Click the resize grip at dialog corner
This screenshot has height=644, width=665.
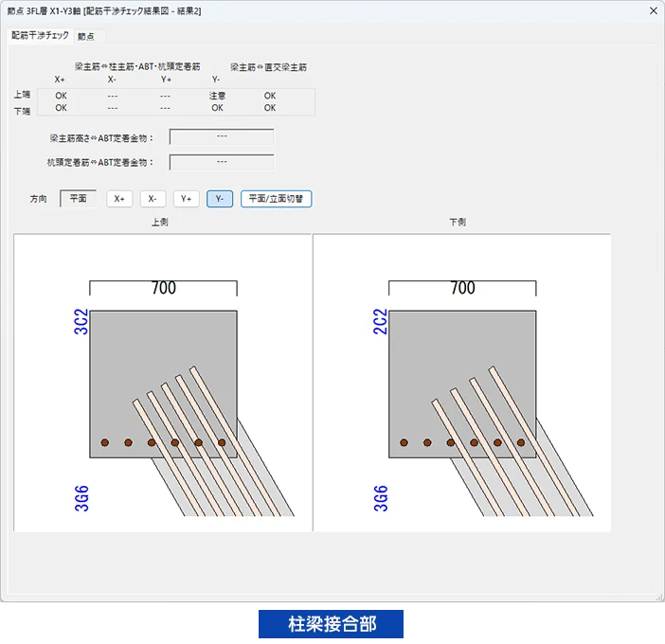657,597
